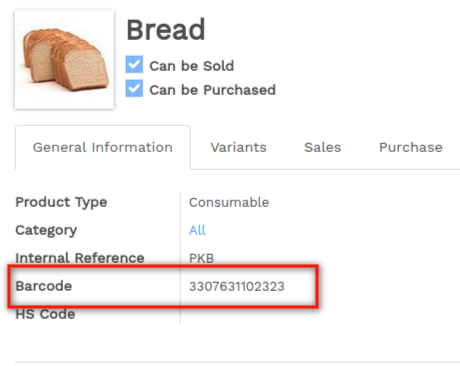
Task: Click the Barcode field label
Action: click(x=44, y=286)
